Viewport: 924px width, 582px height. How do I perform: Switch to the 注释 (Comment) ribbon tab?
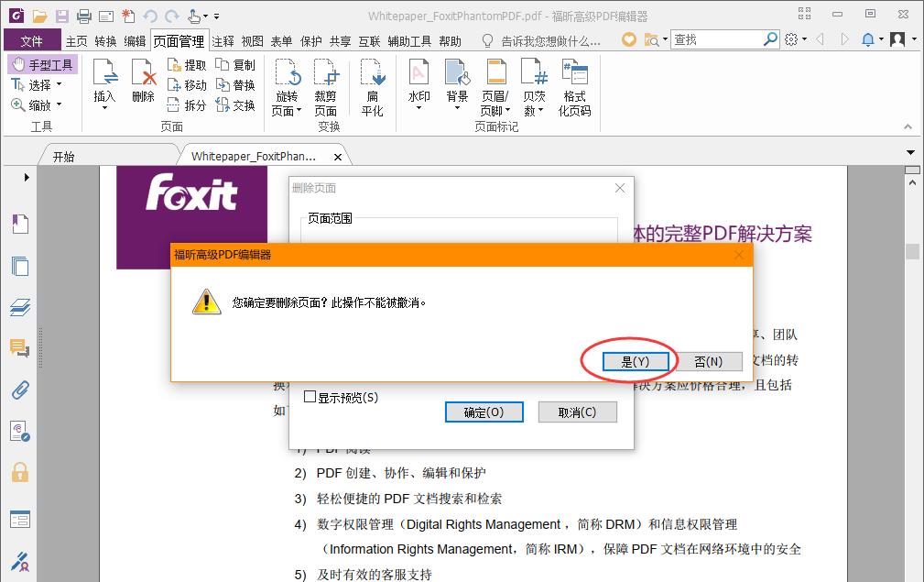click(223, 41)
